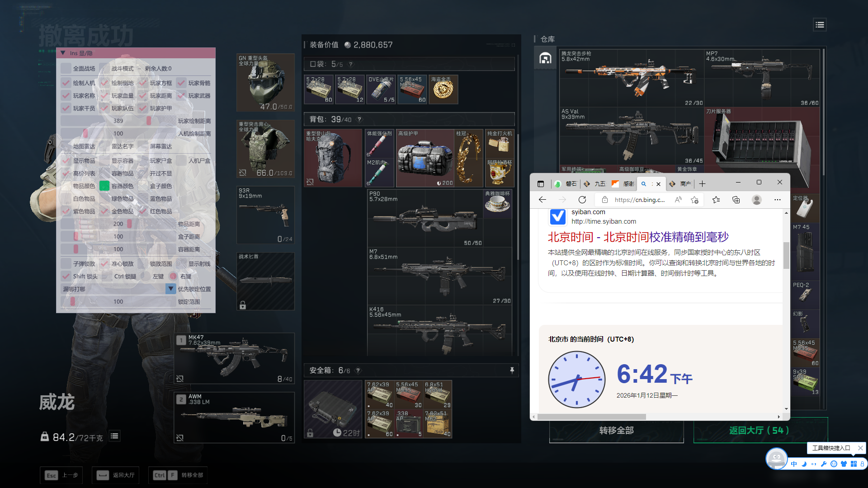The image size is (868, 488).
Task: Refresh the browser page
Action: point(582,200)
